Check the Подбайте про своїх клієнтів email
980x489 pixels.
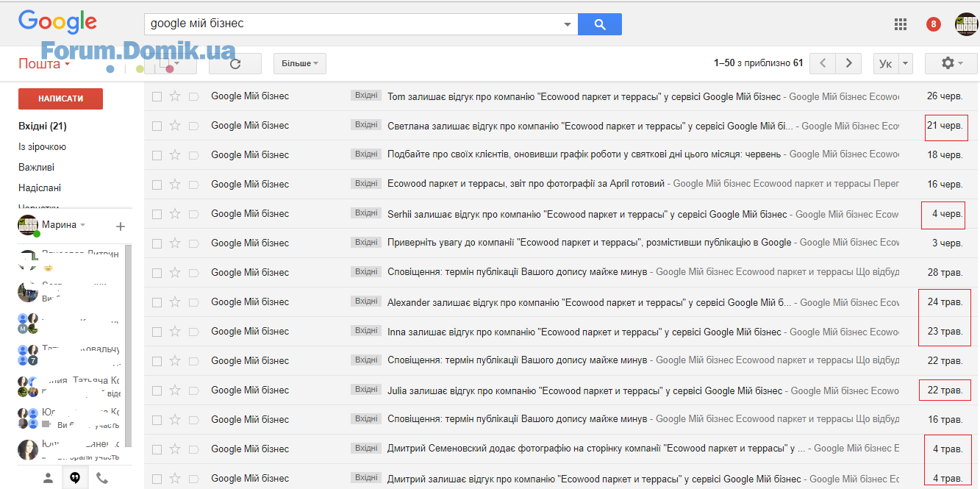point(157,155)
